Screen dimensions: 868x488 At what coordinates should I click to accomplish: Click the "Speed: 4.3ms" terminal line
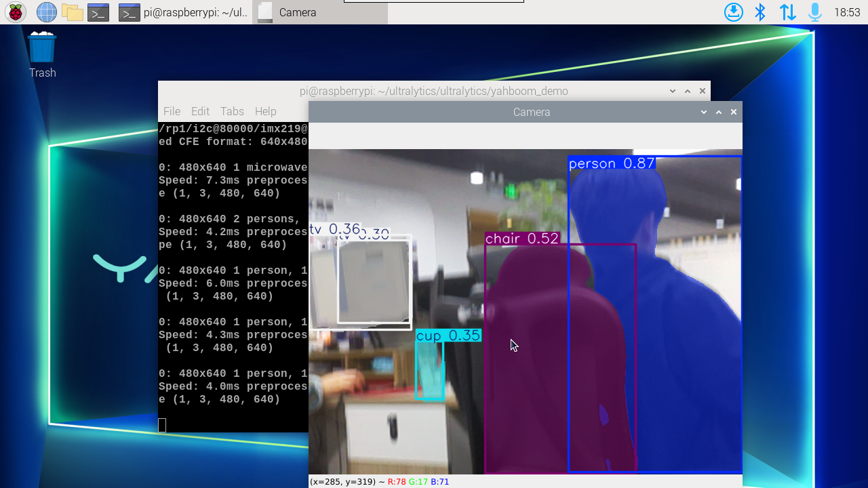pyautogui.click(x=233, y=335)
